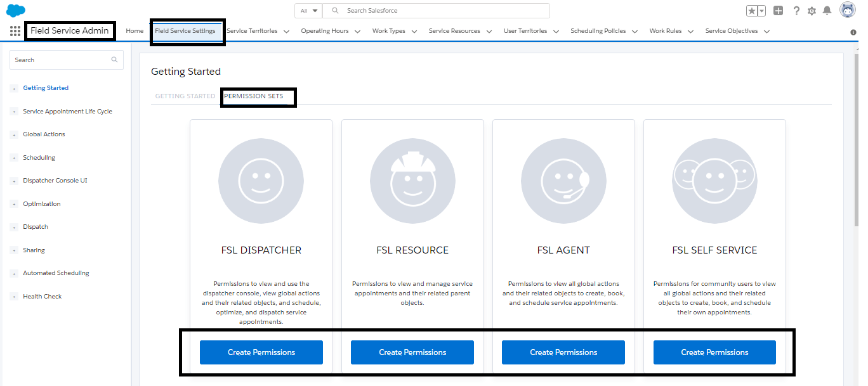Select Getting Started in the sidebar

[46, 88]
